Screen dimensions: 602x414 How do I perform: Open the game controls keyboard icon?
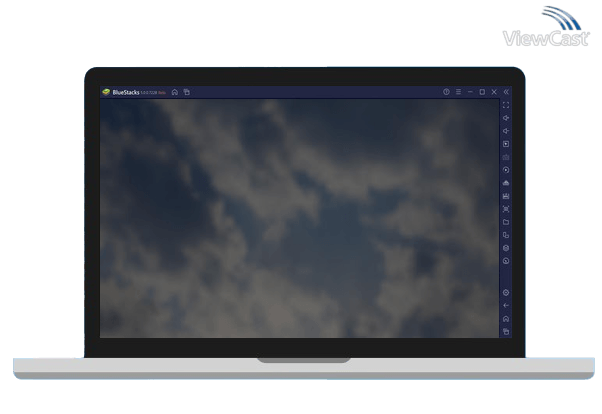pos(506,196)
